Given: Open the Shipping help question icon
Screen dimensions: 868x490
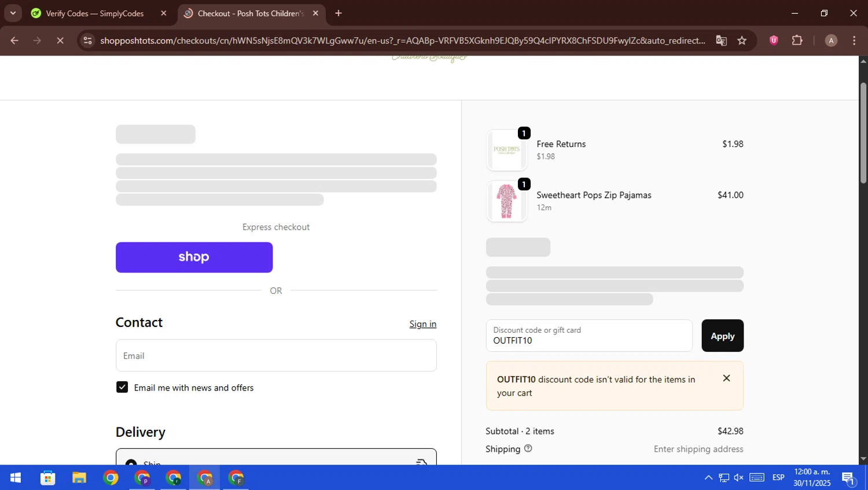Looking at the screenshot, I should [x=528, y=448].
